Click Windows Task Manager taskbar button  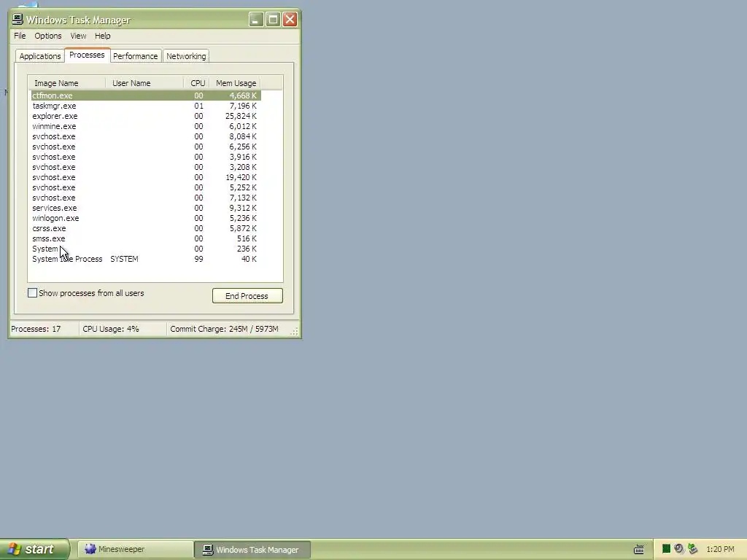252,550
